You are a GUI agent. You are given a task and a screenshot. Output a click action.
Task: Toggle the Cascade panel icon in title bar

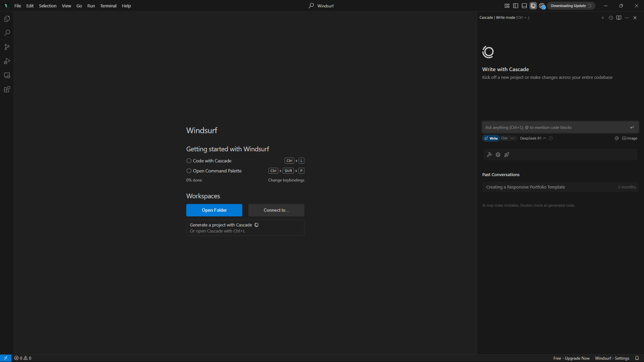tap(533, 6)
